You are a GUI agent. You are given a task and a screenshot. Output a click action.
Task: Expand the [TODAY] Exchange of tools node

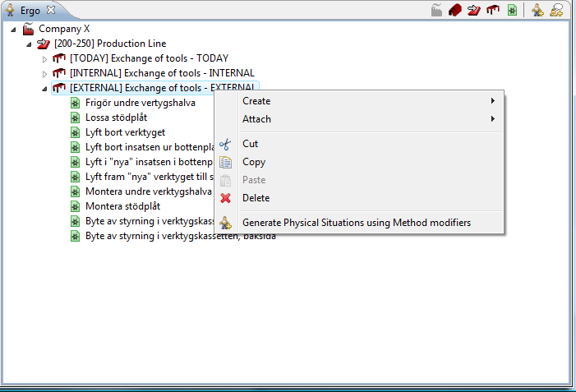click(x=45, y=59)
